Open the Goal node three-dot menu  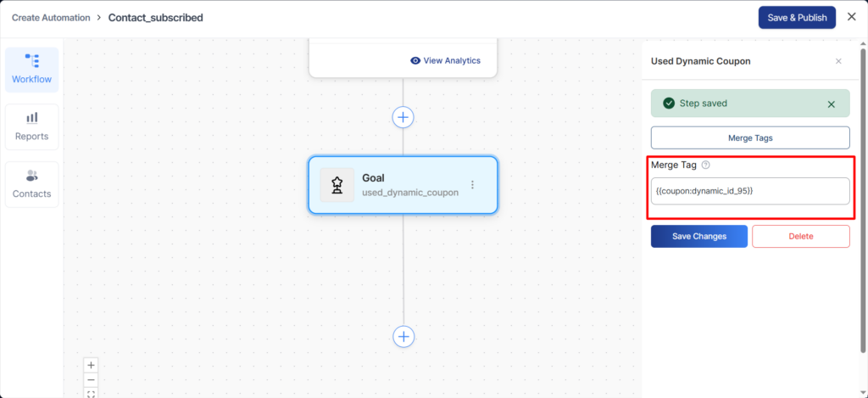click(x=472, y=185)
